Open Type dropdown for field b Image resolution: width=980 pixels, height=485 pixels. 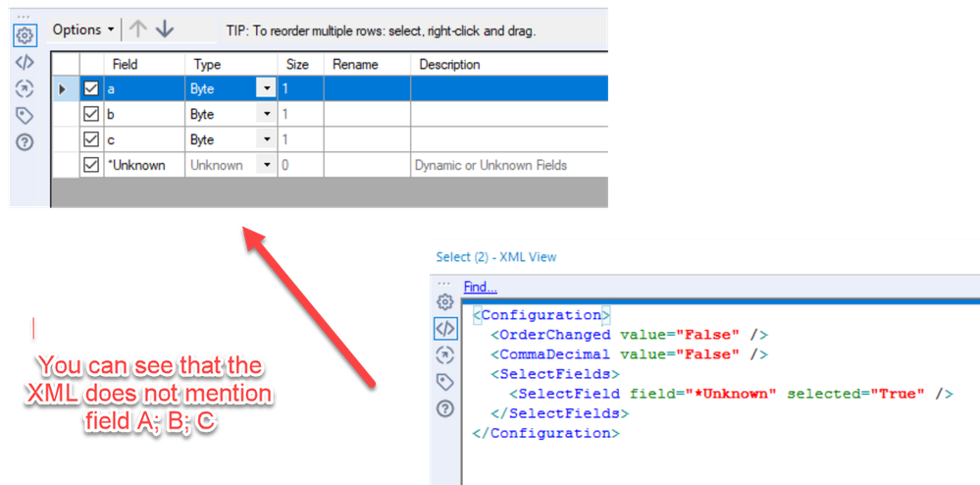266,115
